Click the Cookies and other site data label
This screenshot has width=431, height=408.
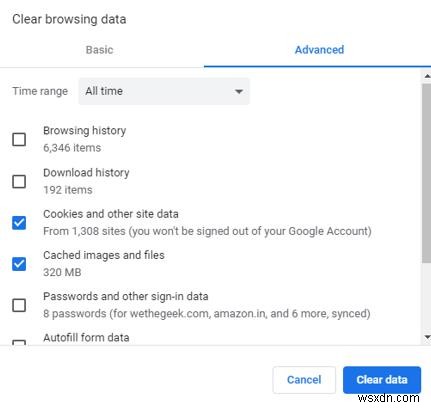111,214
